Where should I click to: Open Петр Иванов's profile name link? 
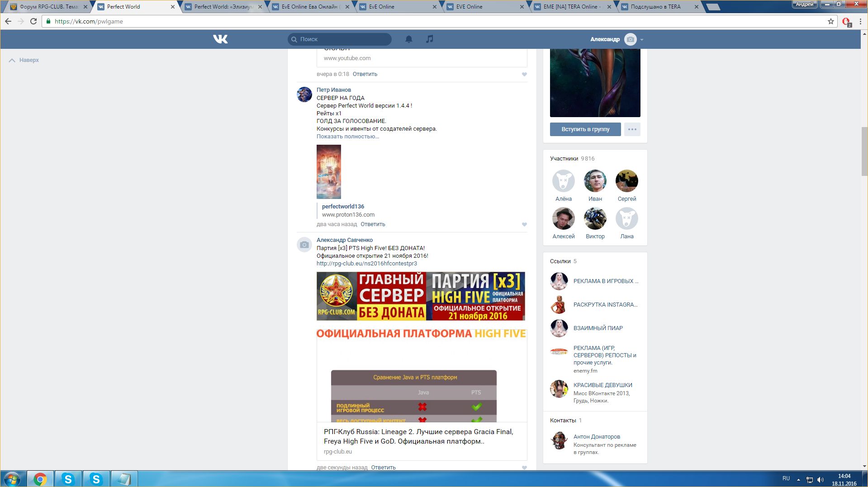pyautogui.click(x=334, y=90)
